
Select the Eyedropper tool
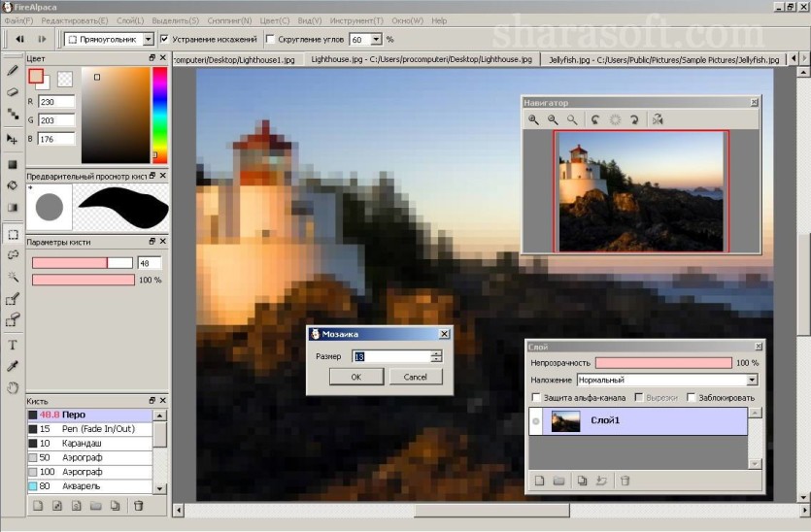(13, 366)
